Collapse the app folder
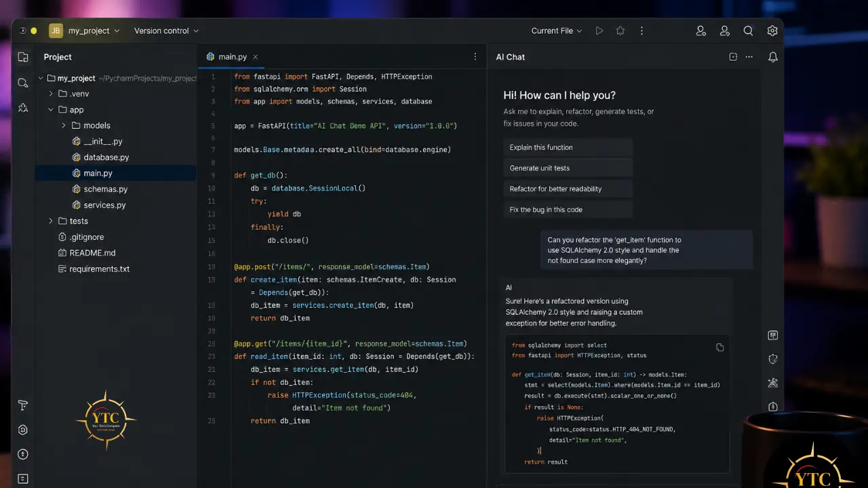The image size is (868, 488). (x=51, y=110)
